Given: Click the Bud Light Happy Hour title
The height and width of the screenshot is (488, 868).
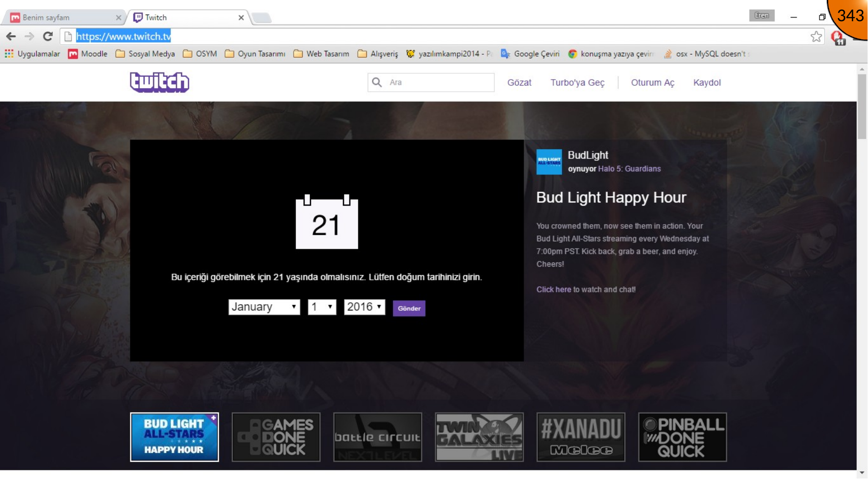Looking at the screenshot, I should [x=611, y=197].
